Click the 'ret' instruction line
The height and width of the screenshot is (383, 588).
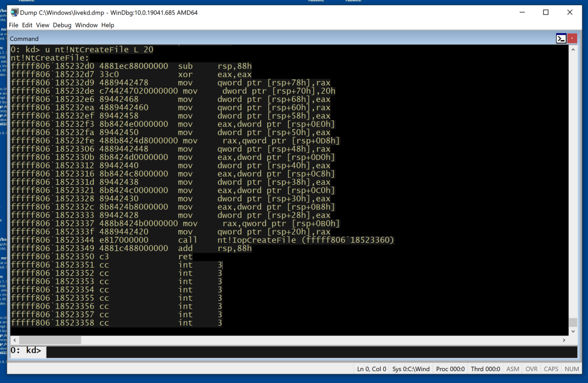tap(102, 256)
